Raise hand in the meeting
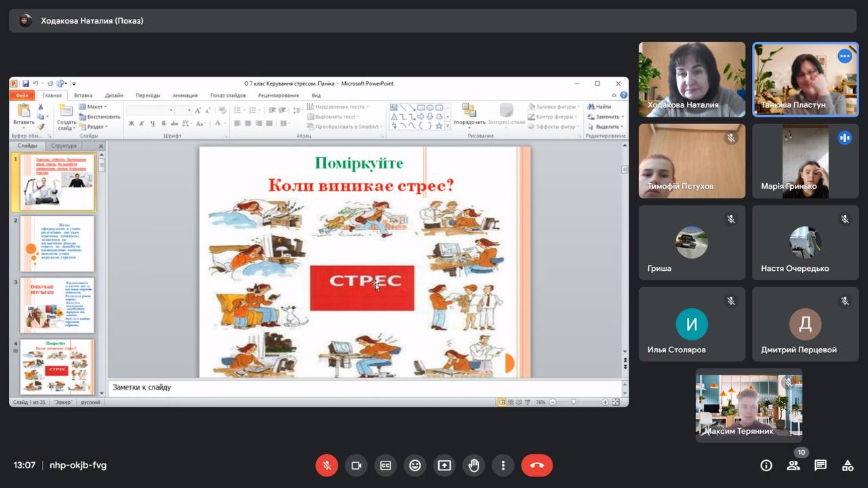Image resolution: width=868 pixels, height=488 pixels. point(473,466)
